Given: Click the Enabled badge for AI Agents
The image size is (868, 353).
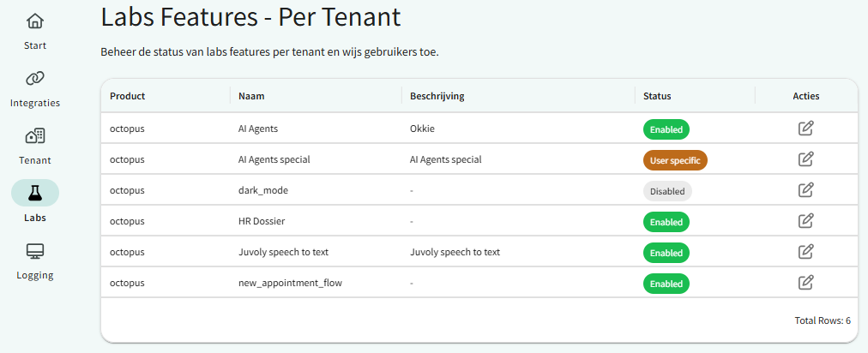Looking at the screenshot, I should tap(666, 129).
